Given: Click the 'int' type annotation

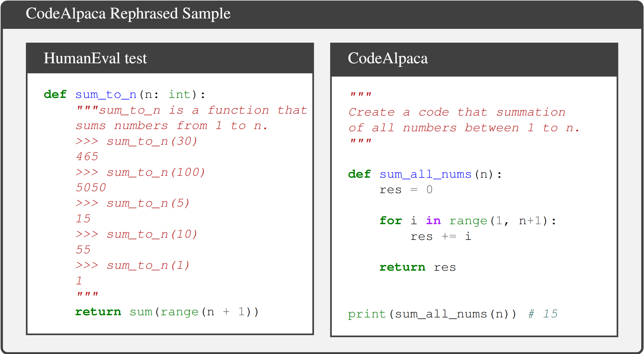Looking at the screenshot, I should [179, 95].
